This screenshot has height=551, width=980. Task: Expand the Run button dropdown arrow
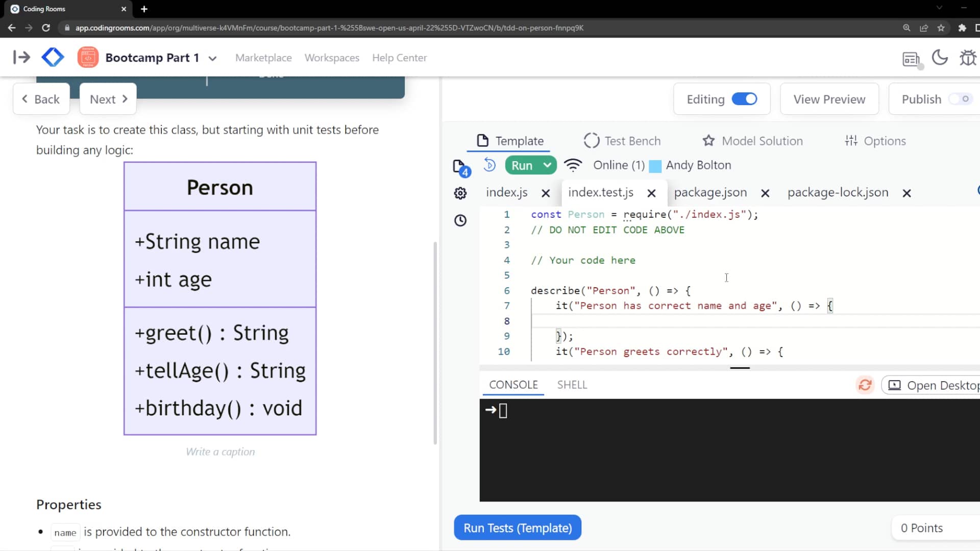[x=547, y=165]
